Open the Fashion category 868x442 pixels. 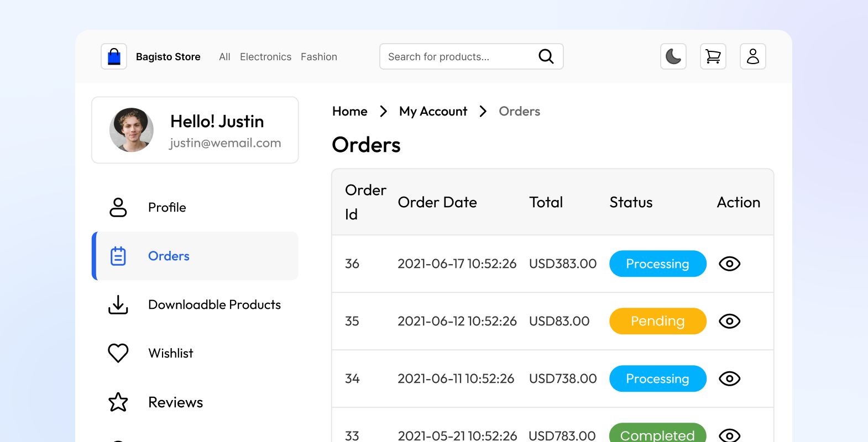(x=319, y=57)
